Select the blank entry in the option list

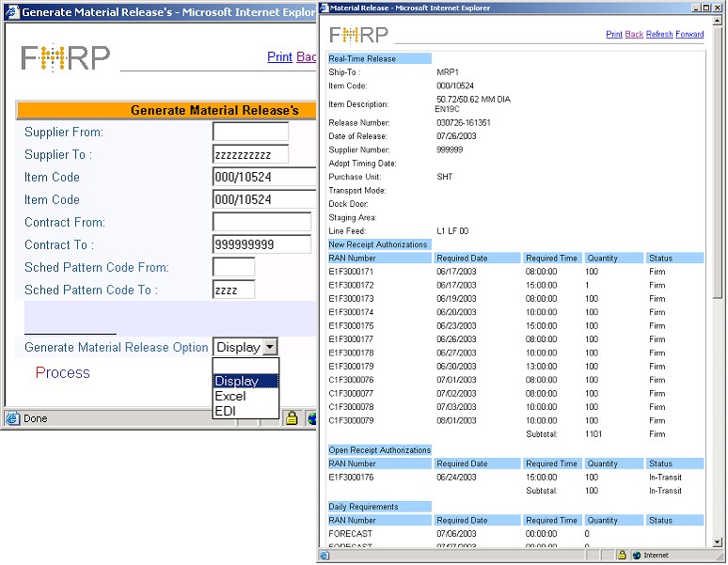[x=245, y=366]
